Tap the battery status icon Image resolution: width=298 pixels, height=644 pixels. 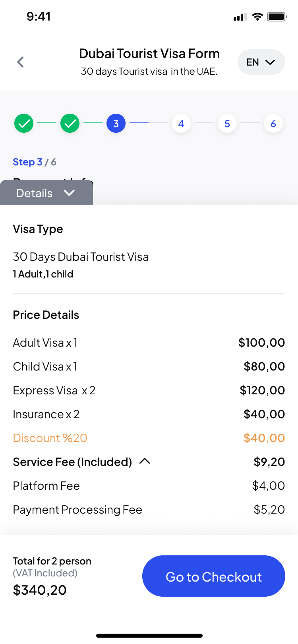(277, 17)
